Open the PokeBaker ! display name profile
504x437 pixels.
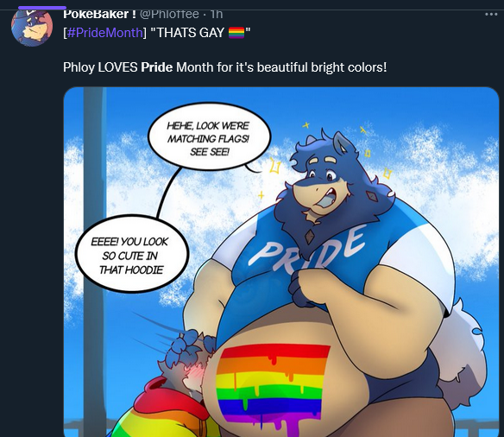99,14
